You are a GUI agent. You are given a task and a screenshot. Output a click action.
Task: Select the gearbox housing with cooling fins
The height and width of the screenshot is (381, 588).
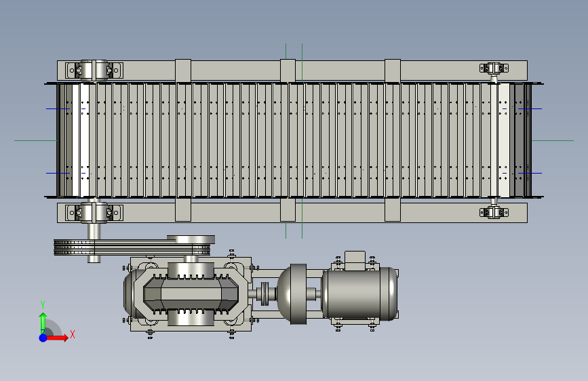[x=191, y=294]
